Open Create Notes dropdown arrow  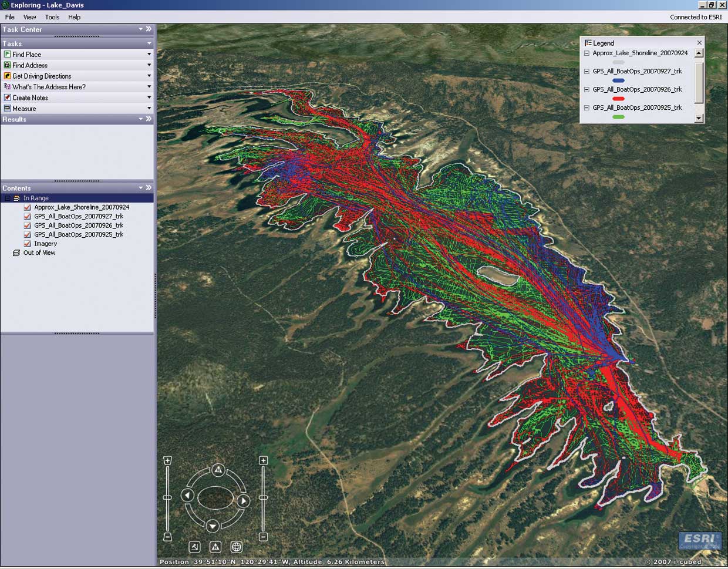click(149, 97)
